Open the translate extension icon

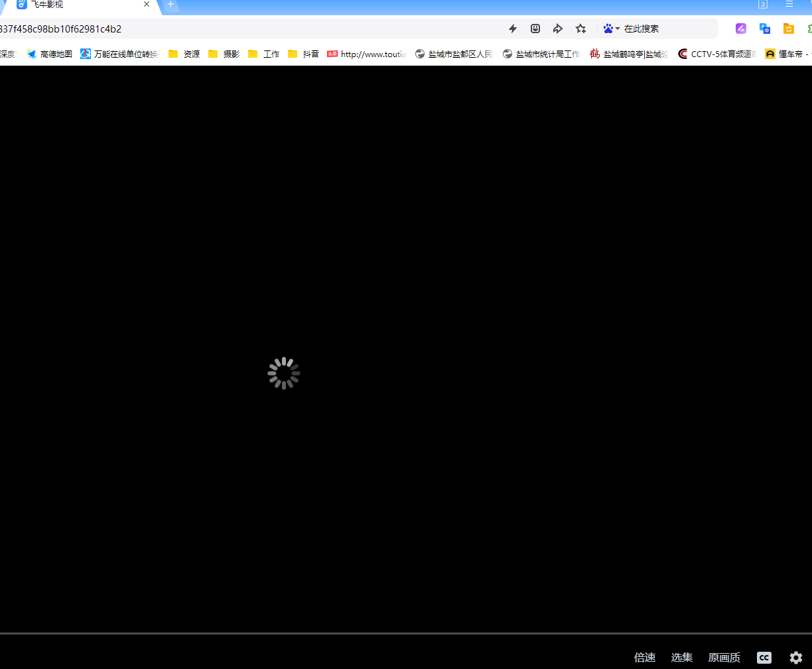tap(764, 29)
